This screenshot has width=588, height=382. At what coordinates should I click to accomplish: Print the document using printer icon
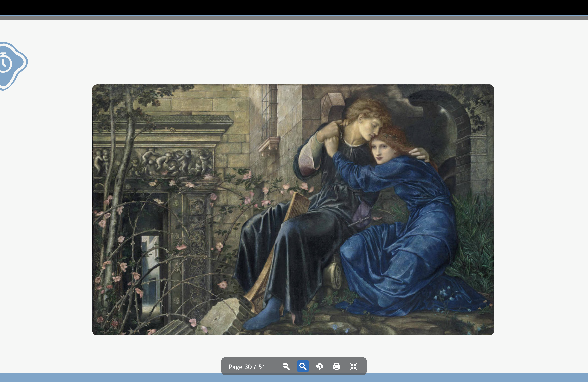pyautogui.click(x=336, y=366)
